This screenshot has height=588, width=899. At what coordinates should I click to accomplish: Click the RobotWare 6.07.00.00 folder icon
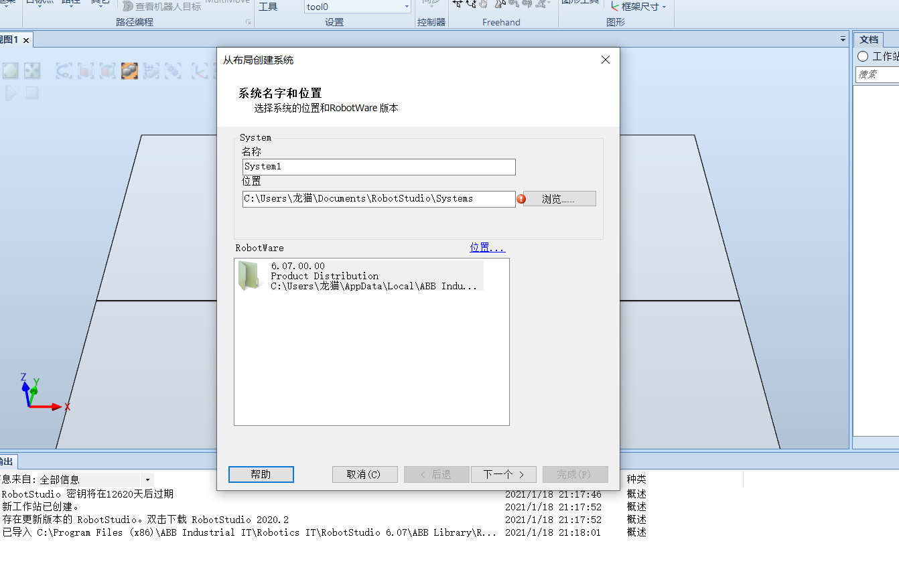249,276
